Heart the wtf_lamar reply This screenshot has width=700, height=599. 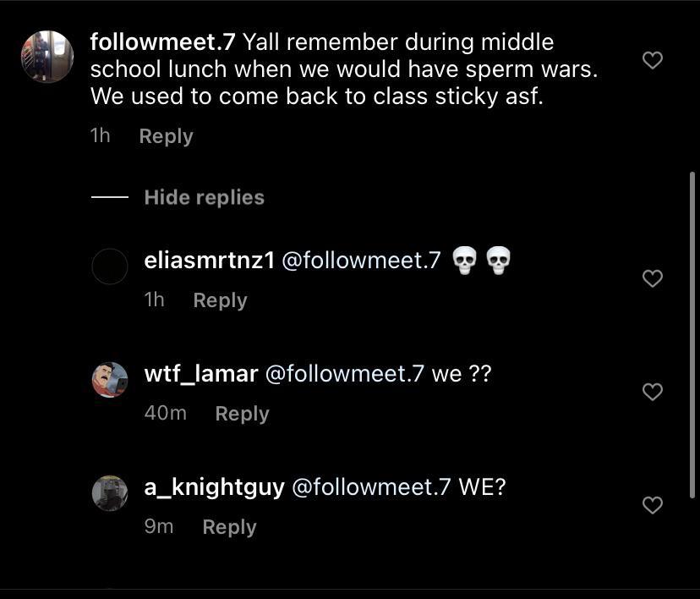[652, 392]
